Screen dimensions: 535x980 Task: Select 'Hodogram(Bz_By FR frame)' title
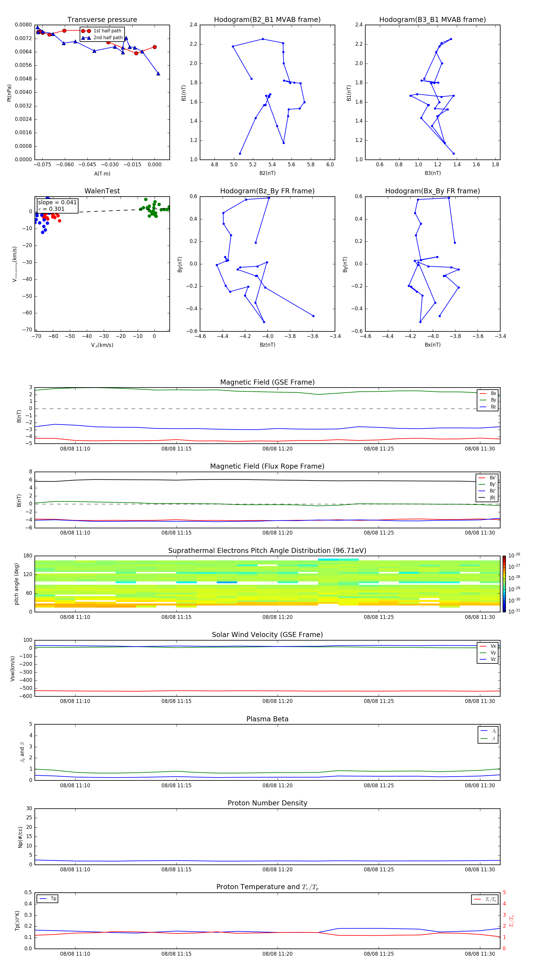[x=267, y=191]
